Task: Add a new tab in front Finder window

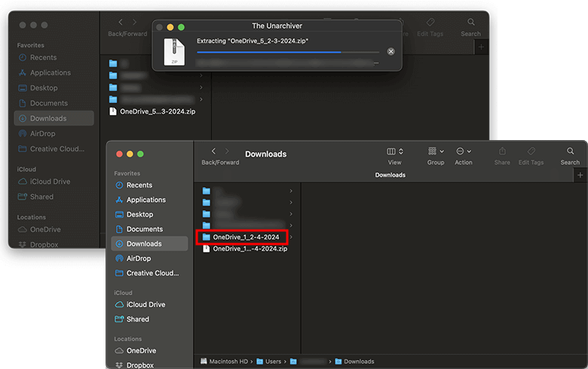Action: point(580,175)
